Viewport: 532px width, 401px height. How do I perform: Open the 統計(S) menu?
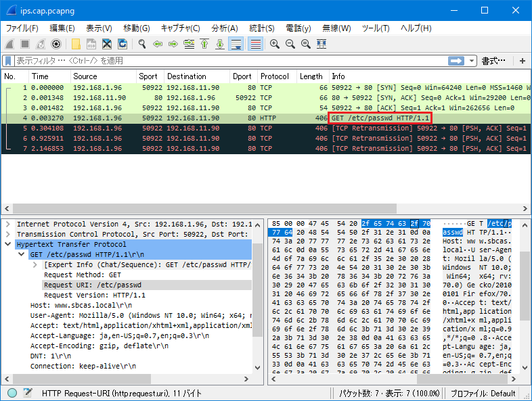[261, 28]
